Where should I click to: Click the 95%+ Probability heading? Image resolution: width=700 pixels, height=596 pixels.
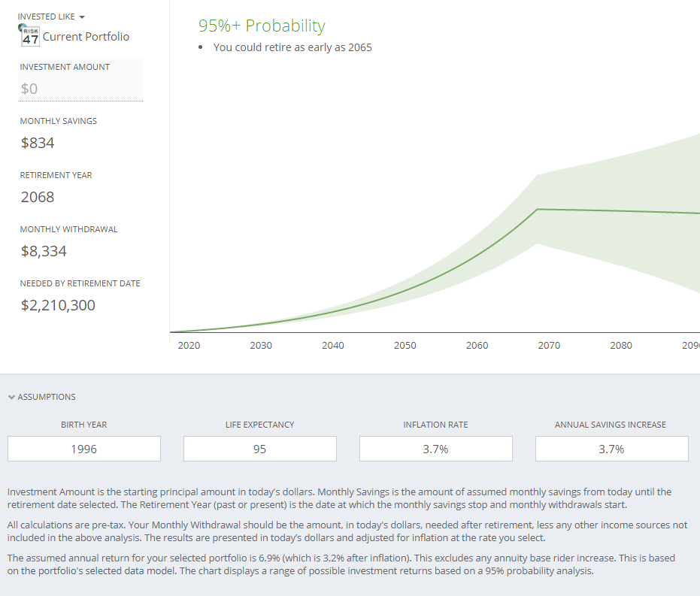coord(262,26)
